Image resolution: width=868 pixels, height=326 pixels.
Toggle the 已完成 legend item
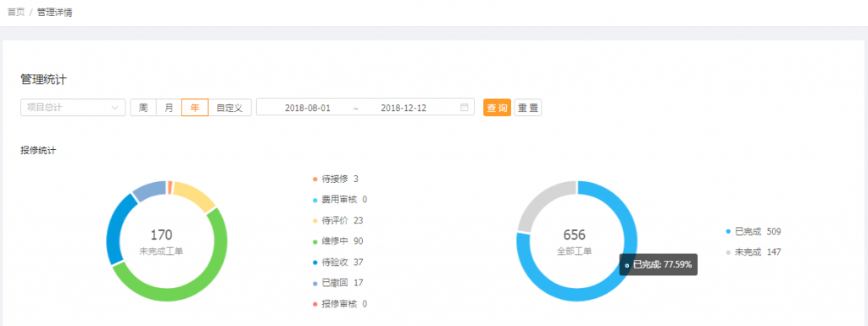tap(754, 231)
